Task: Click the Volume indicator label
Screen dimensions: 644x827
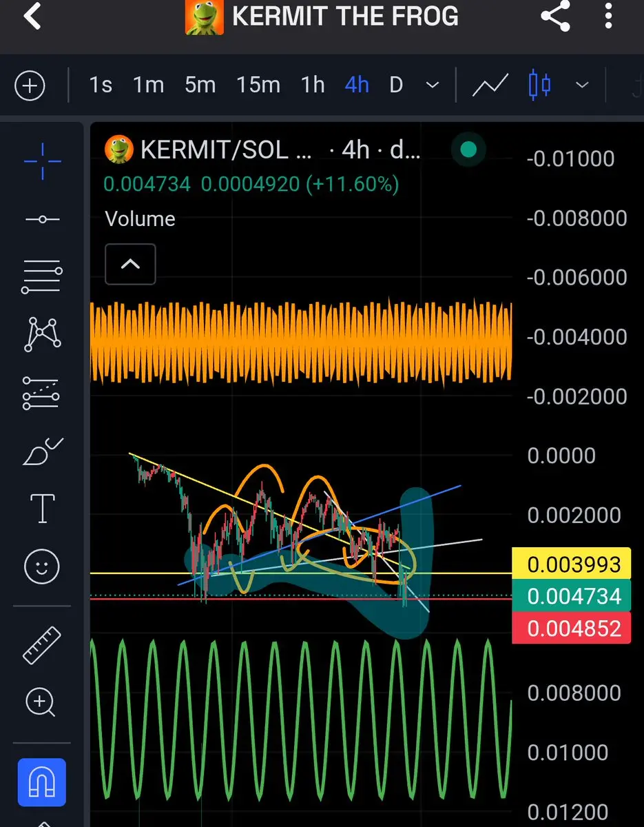Action: click(140, 219)
